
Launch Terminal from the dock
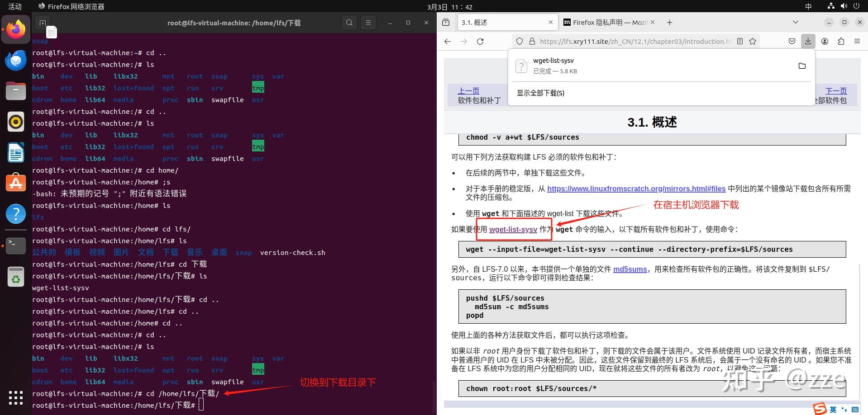click(16, 245)
